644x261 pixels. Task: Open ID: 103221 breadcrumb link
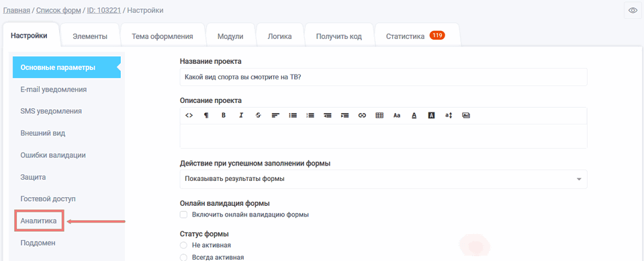pyautogui.click(x=104, y=10)
